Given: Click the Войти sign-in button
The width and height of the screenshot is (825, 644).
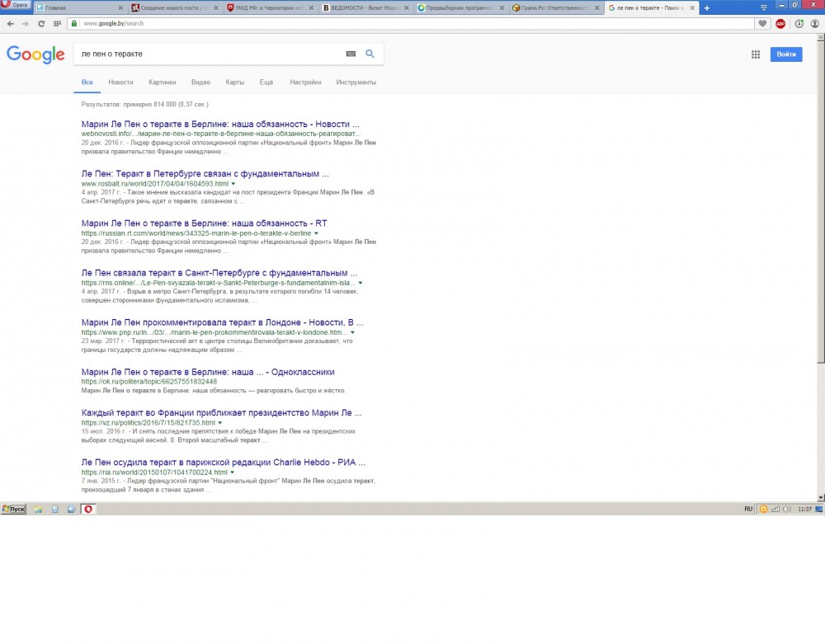Looking at the screenshot, I should click(786, 54).
